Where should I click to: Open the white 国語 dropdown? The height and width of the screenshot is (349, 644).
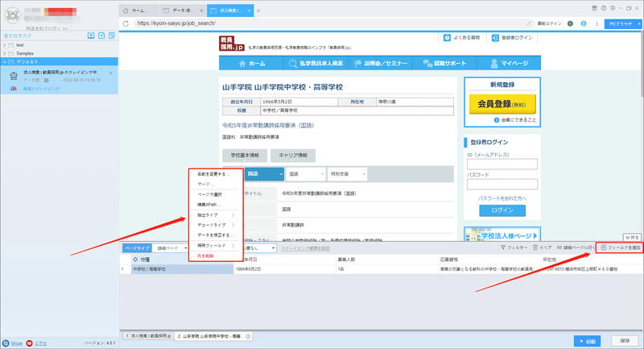[306, 174]
